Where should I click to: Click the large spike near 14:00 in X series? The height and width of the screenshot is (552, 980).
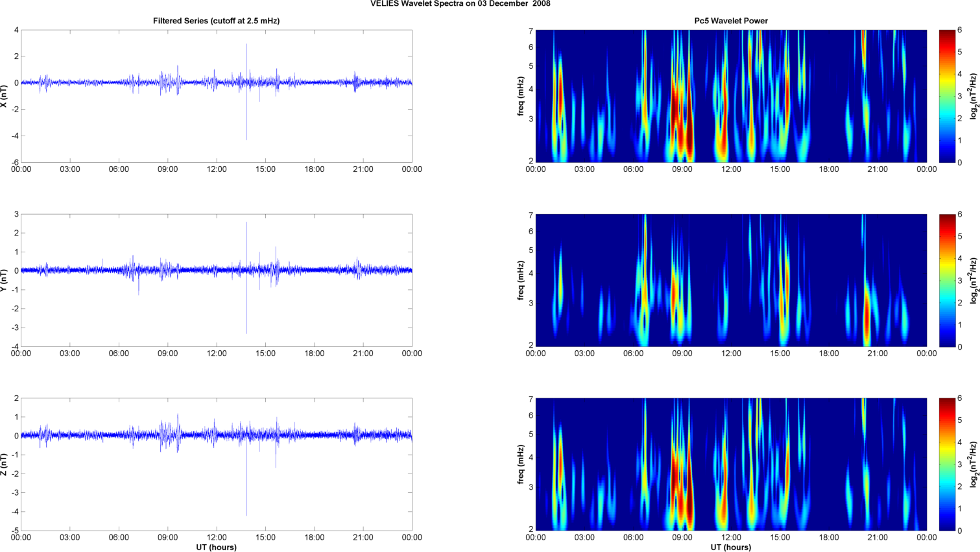point(246,91)
